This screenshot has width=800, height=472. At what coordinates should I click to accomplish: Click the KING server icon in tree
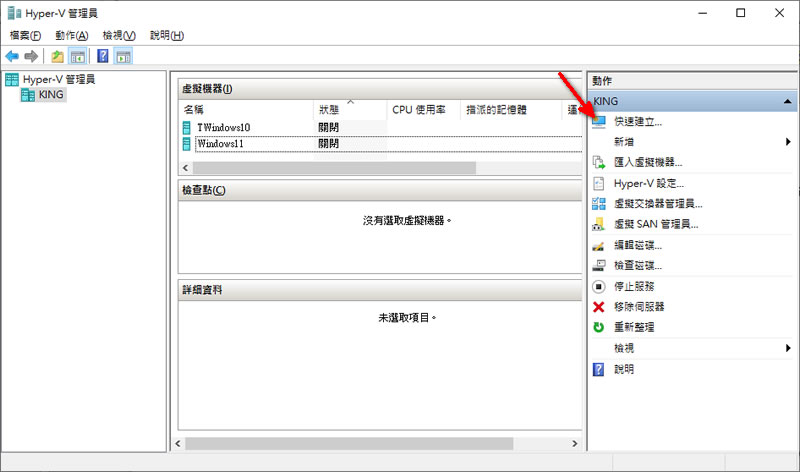pos(28,95)
